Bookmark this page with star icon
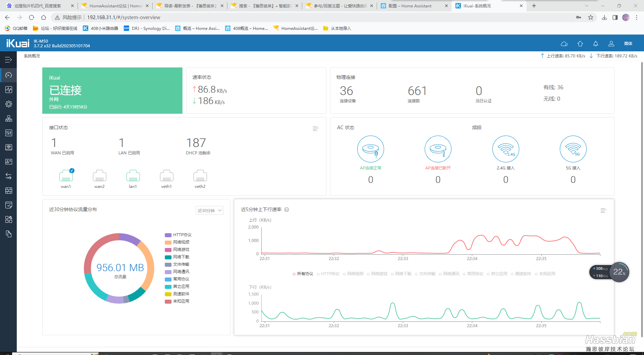 [x=591, y=17]
